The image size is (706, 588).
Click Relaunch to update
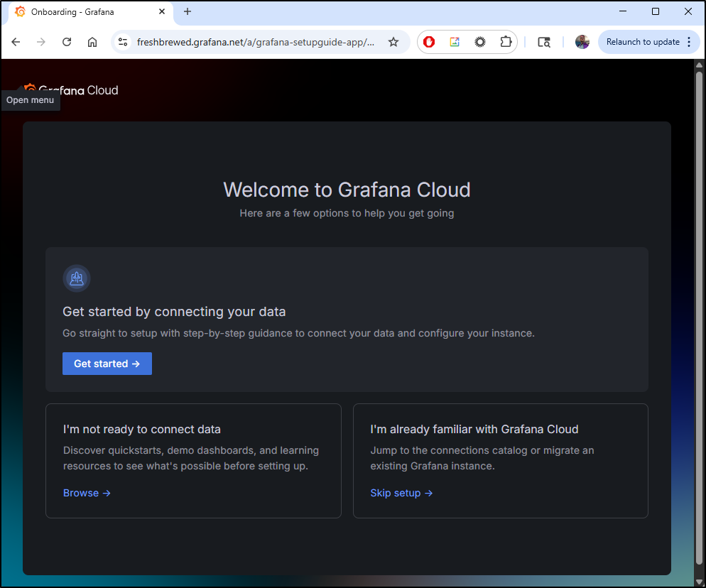(x=643, y=42)
